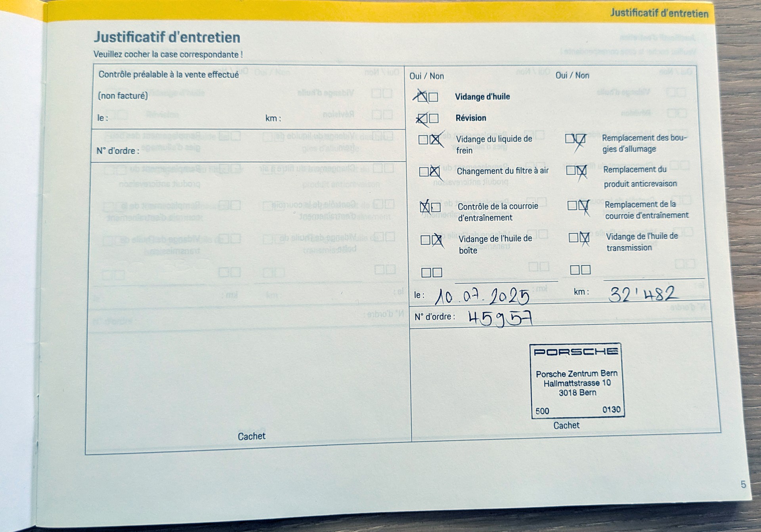Click the 'Vidange de l'huile de boîte' label
This screenshot has height=532, width=761.
pyautogui.click(x=495, y=244)
